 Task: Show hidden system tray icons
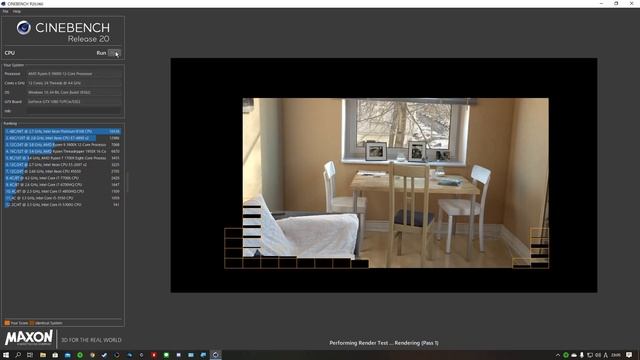(558, 355)
